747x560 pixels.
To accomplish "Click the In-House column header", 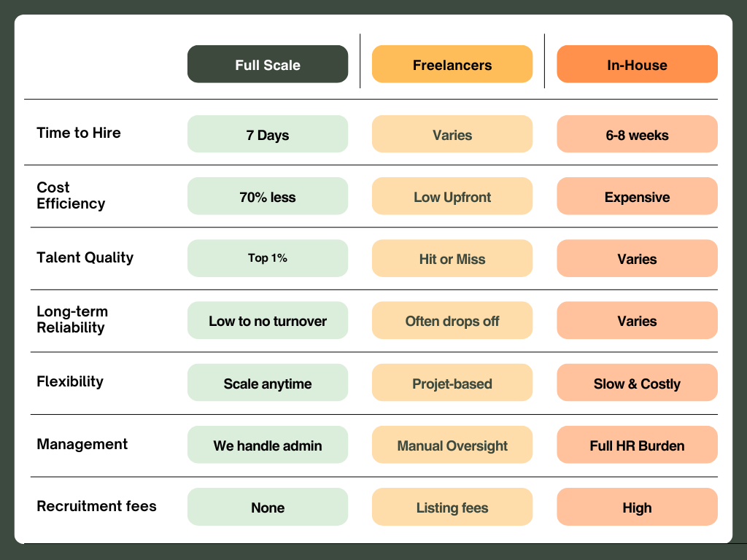I will click(x=637, y=64).
